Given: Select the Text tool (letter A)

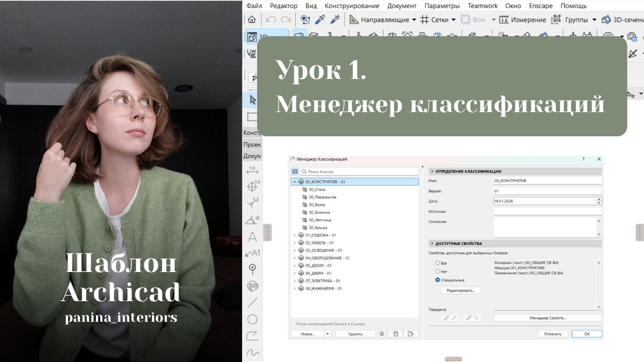Looking at the screenshot, I should tap(253, 236).
